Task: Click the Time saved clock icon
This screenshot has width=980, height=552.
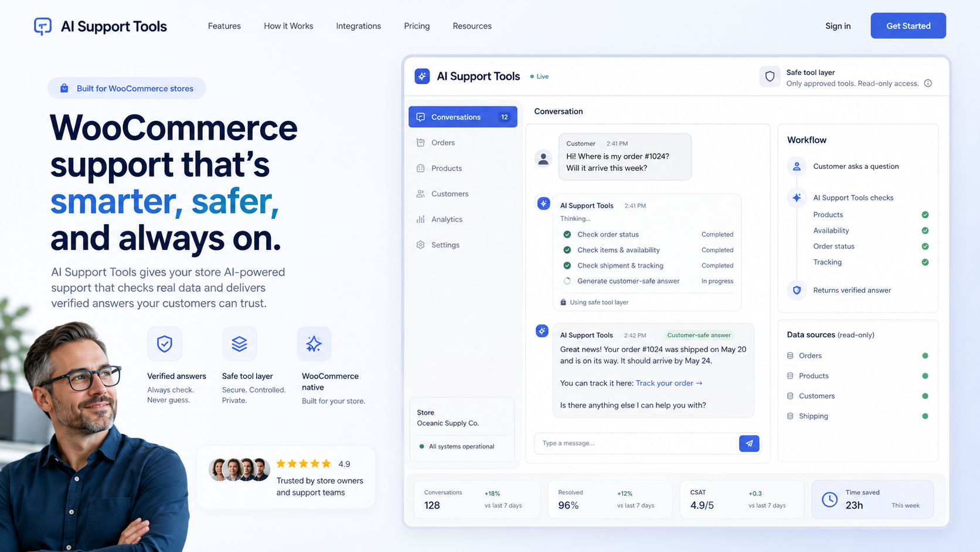Action: click(829, 499)
